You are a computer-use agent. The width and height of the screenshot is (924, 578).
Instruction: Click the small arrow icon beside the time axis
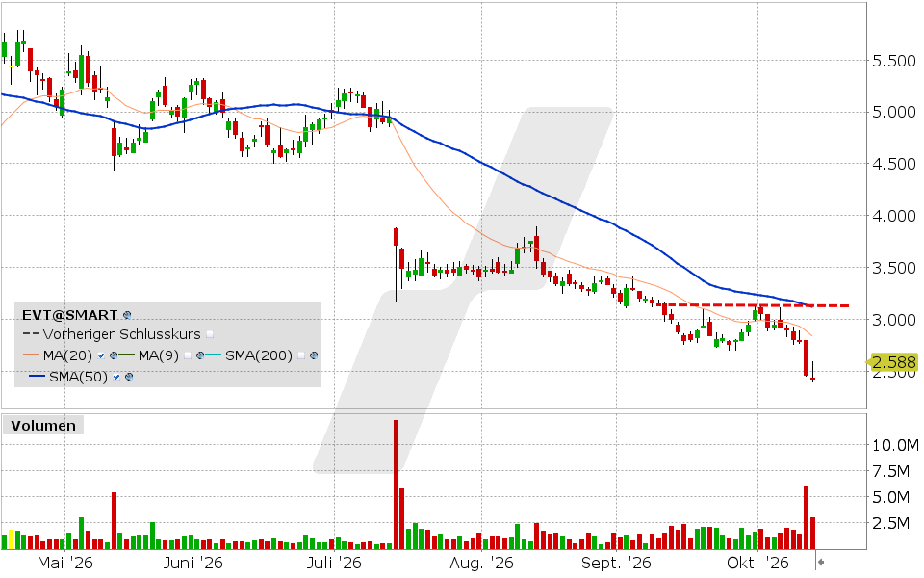click(x=821, y=562)
